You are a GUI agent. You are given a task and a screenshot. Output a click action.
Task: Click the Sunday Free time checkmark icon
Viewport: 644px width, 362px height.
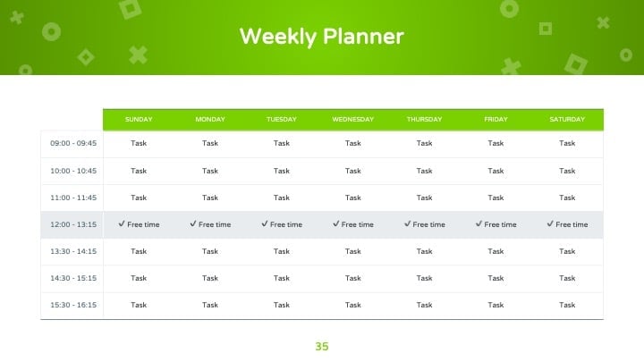click(122, 223)
